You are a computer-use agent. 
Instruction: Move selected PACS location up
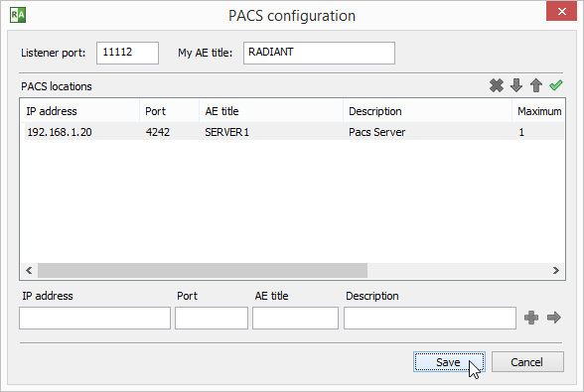pos(536,85)
